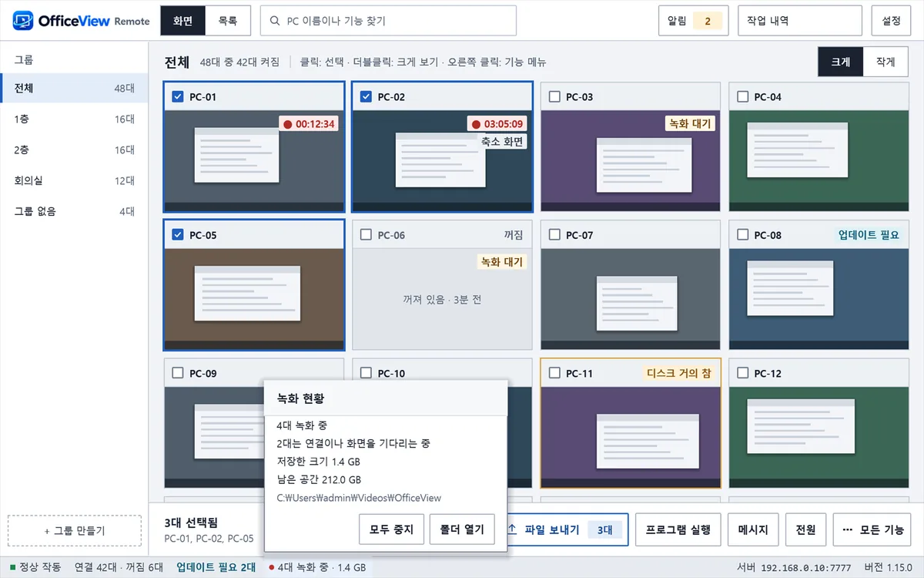Check the PC-07 checkbox
Viewport: 924px width, 578px height.
click(554, 235)
